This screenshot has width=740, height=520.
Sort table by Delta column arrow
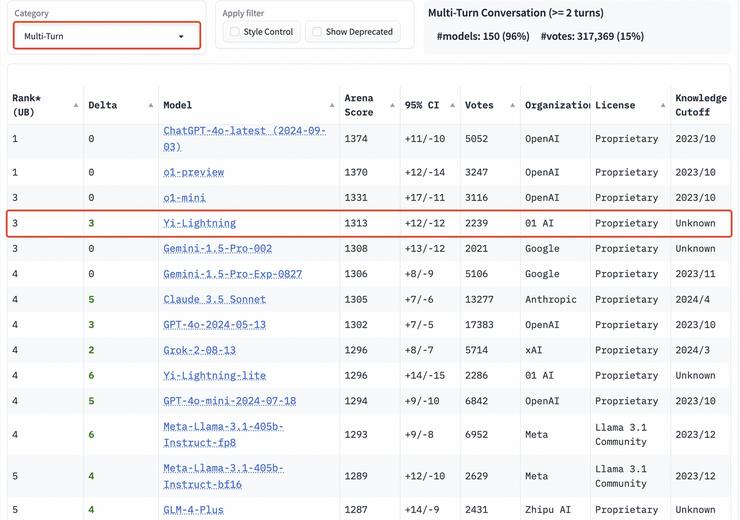[151, 105]
